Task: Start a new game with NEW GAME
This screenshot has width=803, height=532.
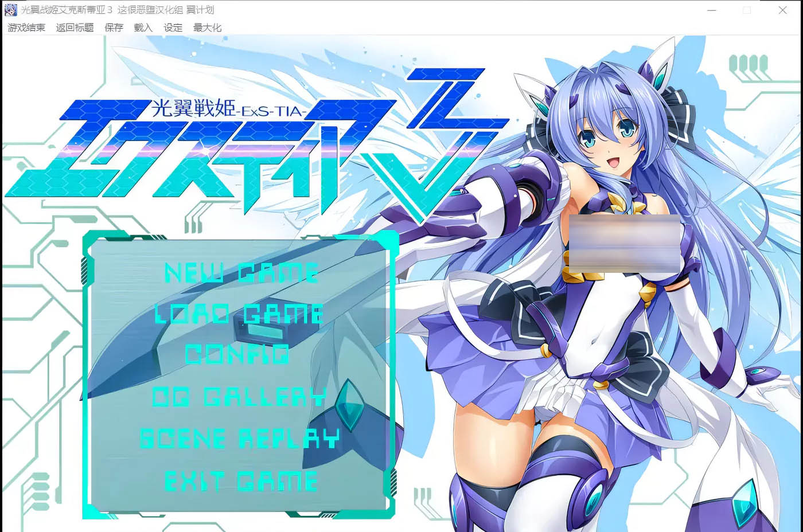Action: (x=241, y=273)
